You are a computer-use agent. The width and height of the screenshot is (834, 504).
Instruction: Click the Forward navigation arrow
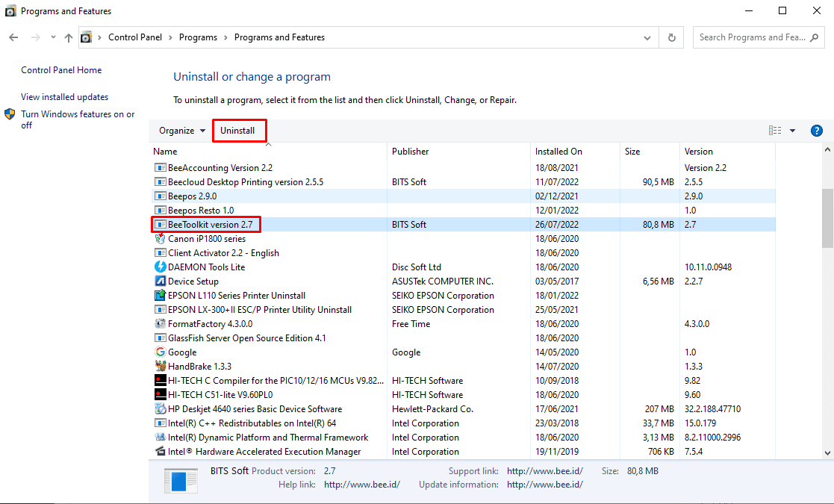click(36, 37)
